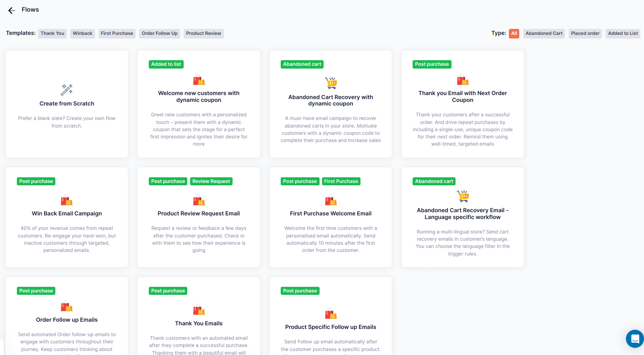Select the Order Follow Up templates filter
644x355 pixels.
(x=159, y=33)
